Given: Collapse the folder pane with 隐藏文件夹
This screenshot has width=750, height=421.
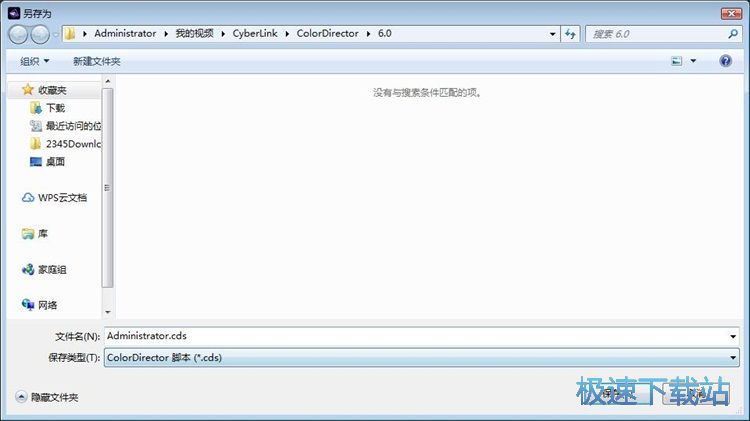Looking at the screenshot, I should pyautogui.click(x=47, y=397).
